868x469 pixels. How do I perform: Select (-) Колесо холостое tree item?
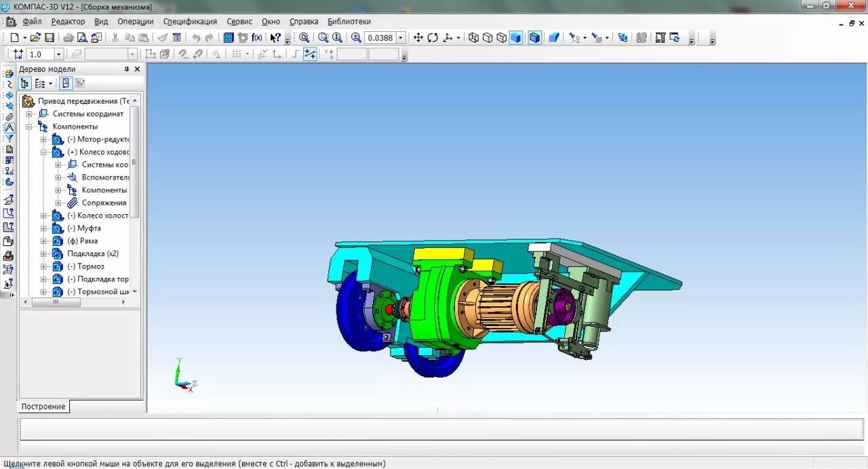(98, 216)
